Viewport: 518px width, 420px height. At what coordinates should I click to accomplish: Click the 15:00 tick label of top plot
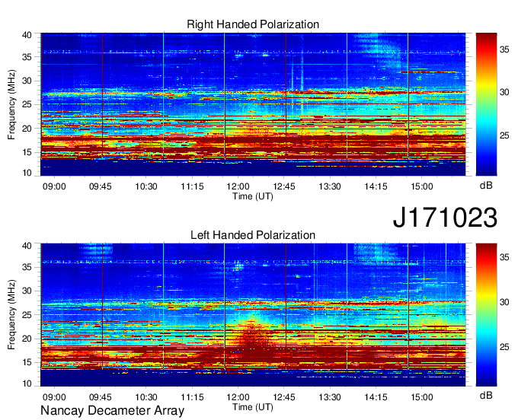[x=421, y=186]
